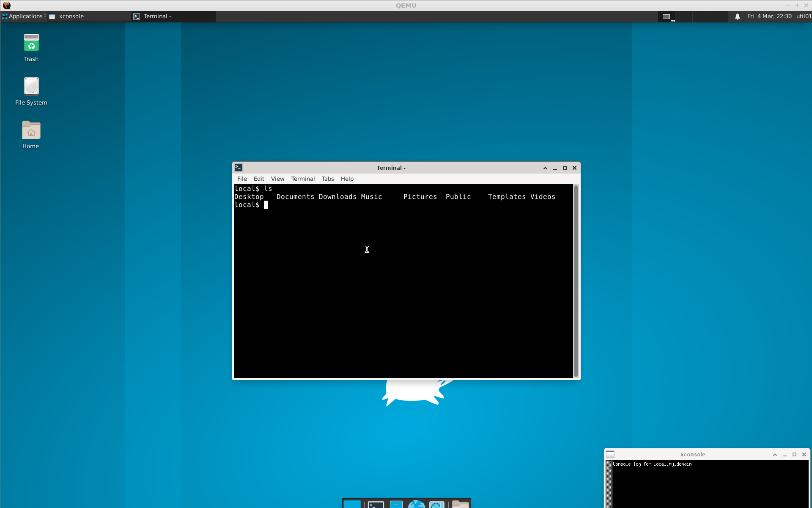Click the terminal prompt cursor line

point(251,205)
